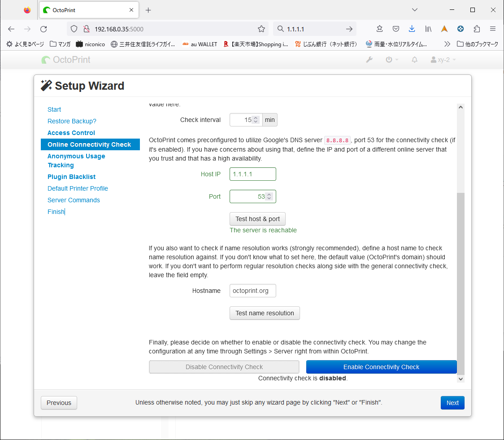
Task: Bookmark this page with the star icon
Action: coord(261,29)
